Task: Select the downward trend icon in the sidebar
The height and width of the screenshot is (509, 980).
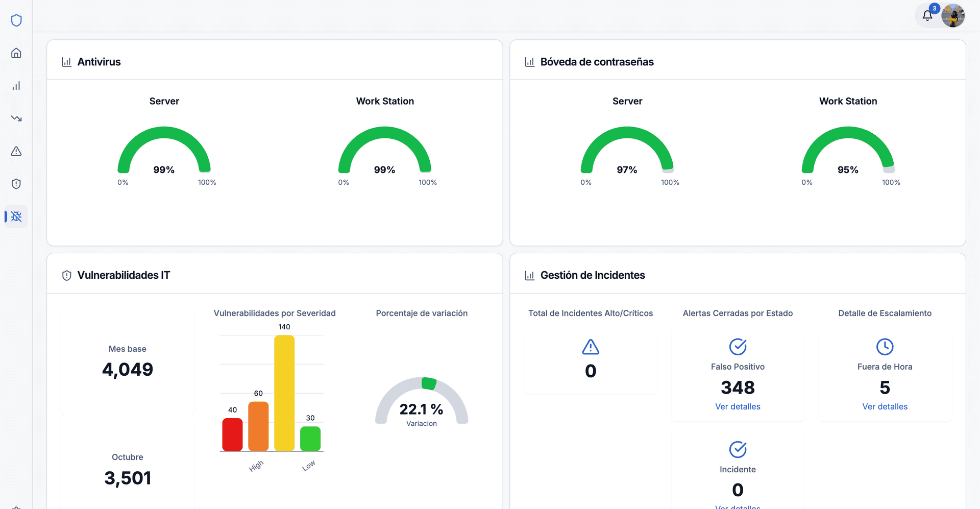Action: point(16,118)
